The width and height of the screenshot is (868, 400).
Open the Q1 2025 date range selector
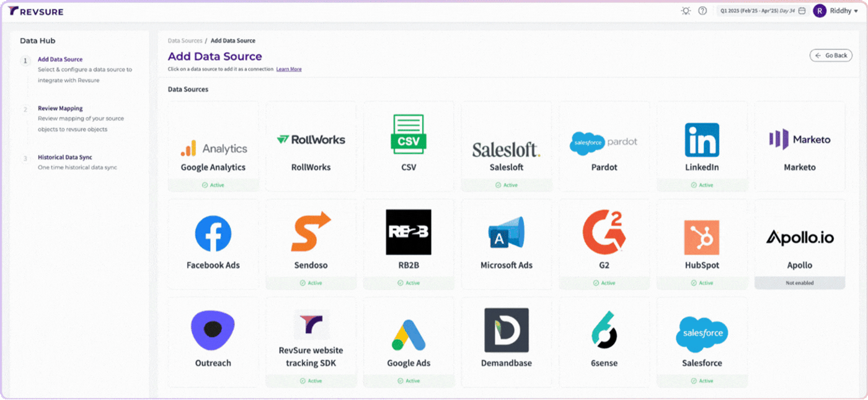coord(762,11)
